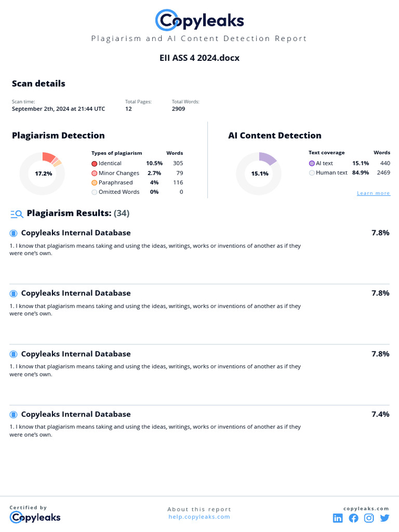Click the purple AI text swatch
This screenshot has height=532, width=399.
[x=312, y=164]
